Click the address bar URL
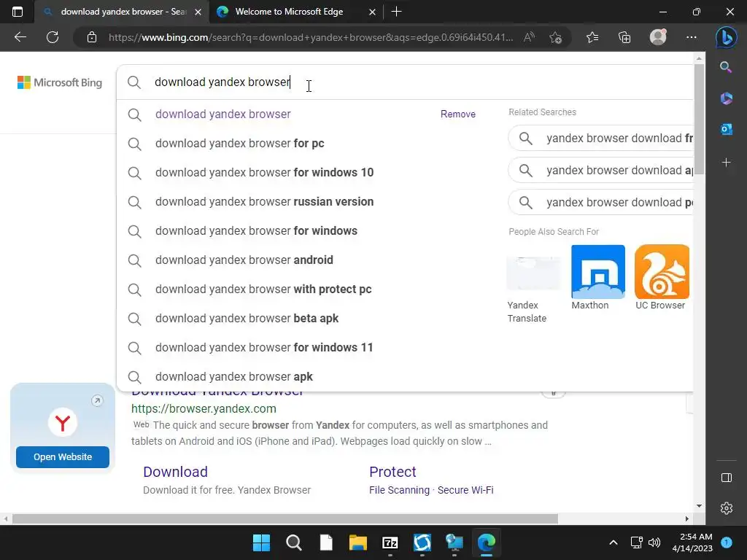This screenshot has width=747, height=560. coord(311,37)
